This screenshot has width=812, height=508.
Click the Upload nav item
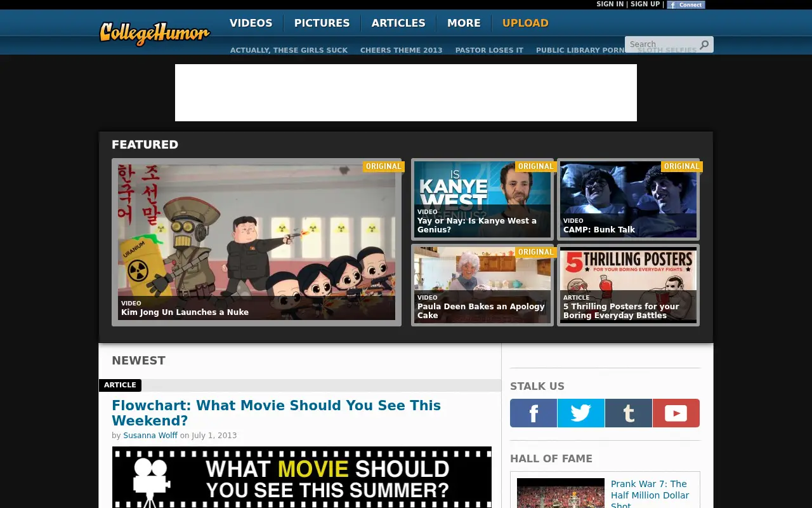[x=525, y=23]
